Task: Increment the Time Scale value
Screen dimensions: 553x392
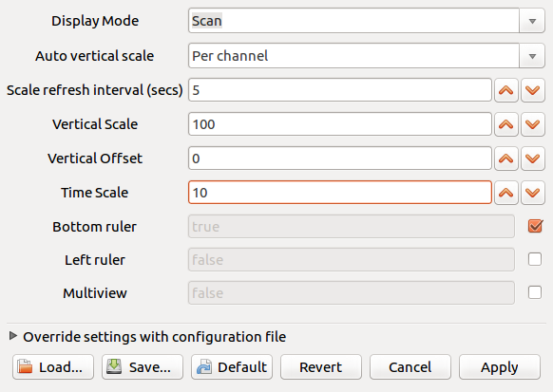Action: tap(506, 193)
